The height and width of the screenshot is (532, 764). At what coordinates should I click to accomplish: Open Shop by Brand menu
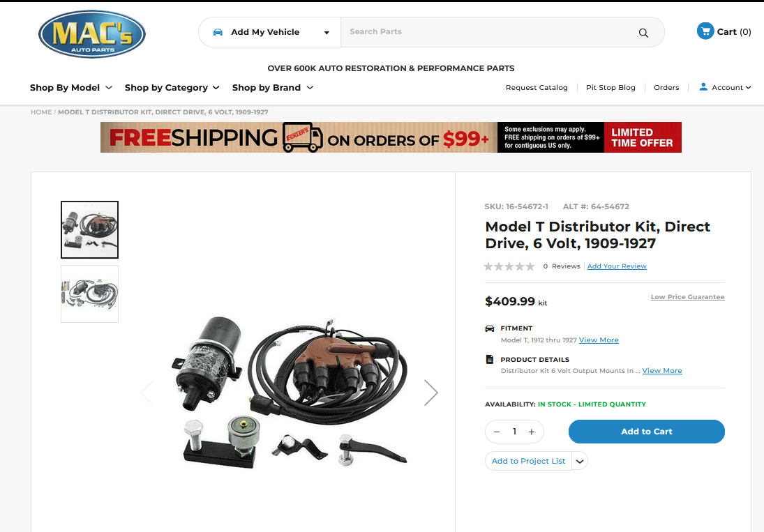coord(273,88)
